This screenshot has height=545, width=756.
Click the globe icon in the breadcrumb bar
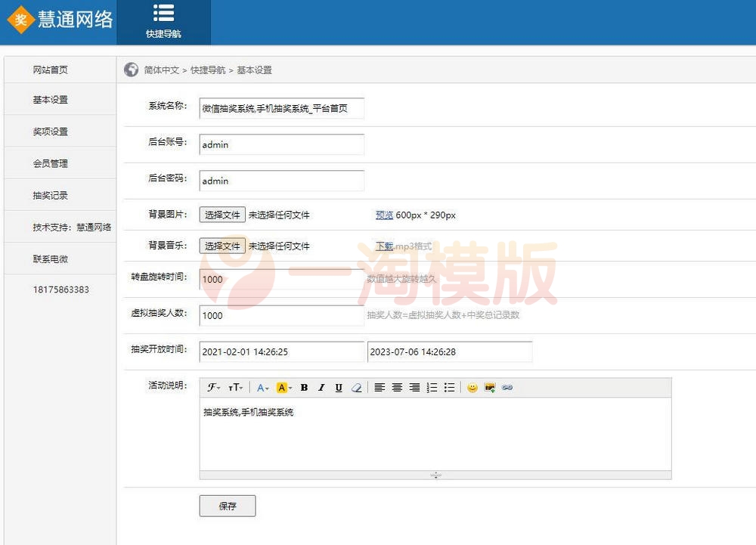(130, 69)
